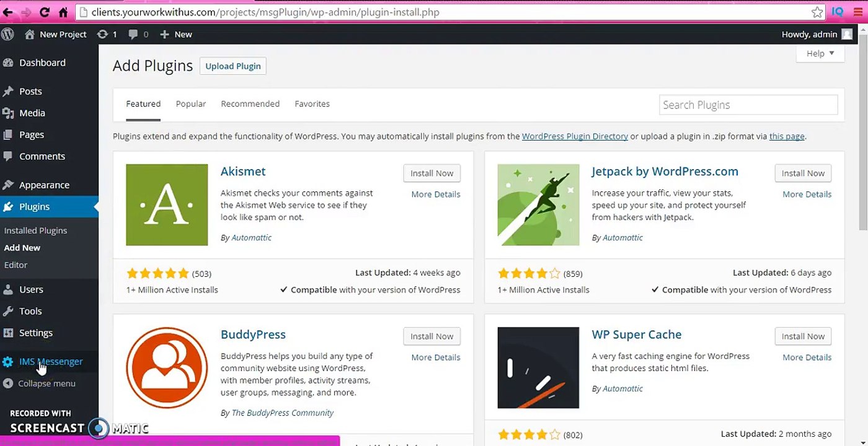Click the browser back arrow
Image resolution: width=868 pixels, height=446 pixels.
(x=8, y=12)
